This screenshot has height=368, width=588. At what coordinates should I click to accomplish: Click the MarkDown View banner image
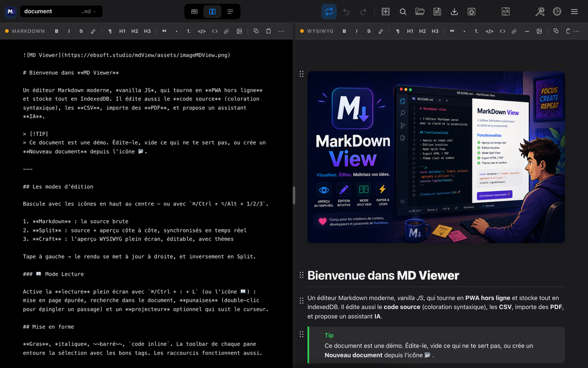(436, 157)
